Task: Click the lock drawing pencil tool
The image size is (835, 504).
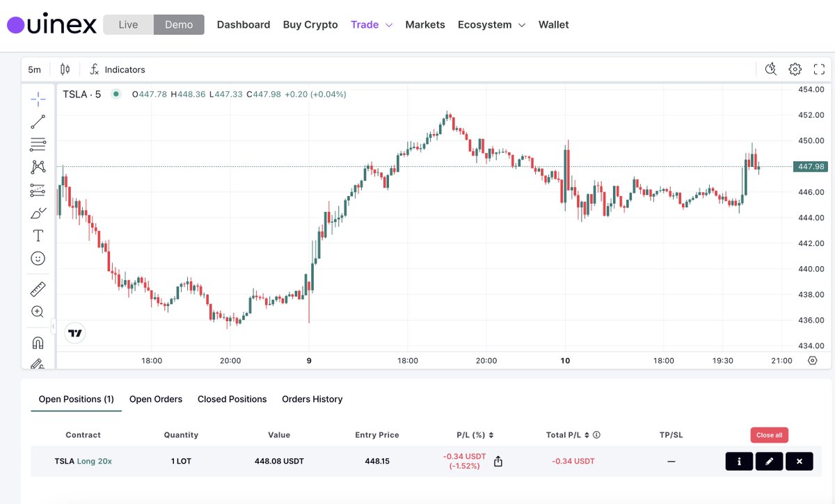Action: (38, 363)
